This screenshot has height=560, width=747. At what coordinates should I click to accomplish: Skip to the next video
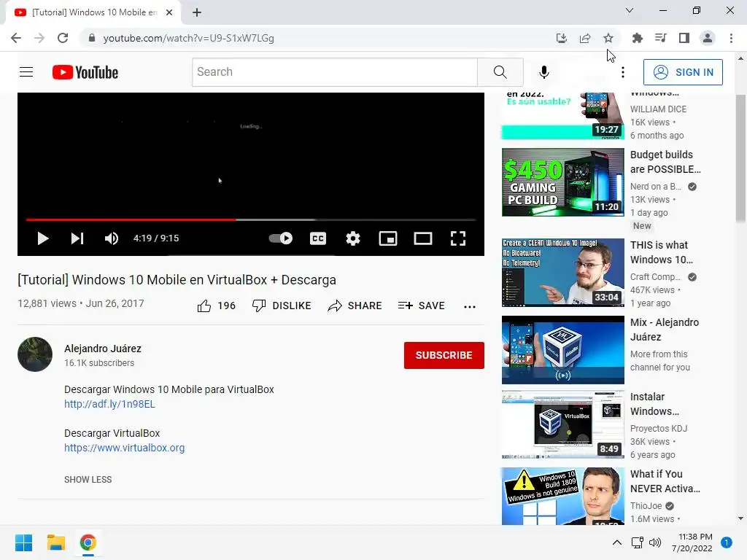point(77,238)
